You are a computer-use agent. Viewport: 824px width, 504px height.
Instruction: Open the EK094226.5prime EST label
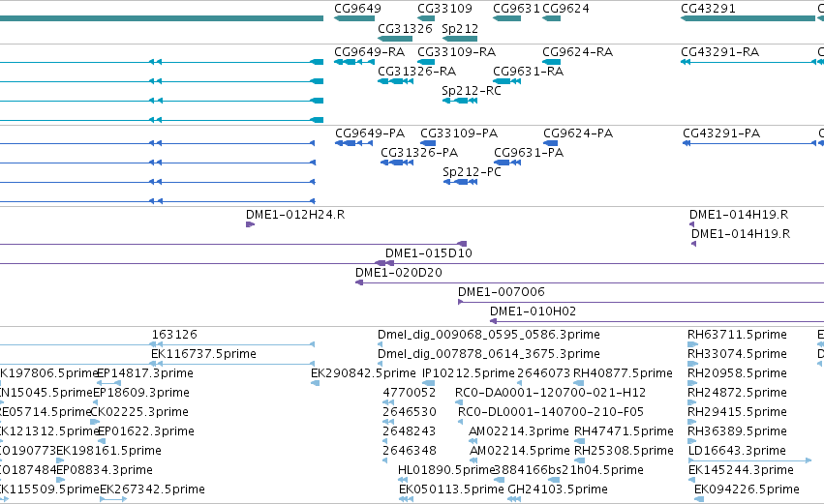pyautogui.click(x=747, y=489)
